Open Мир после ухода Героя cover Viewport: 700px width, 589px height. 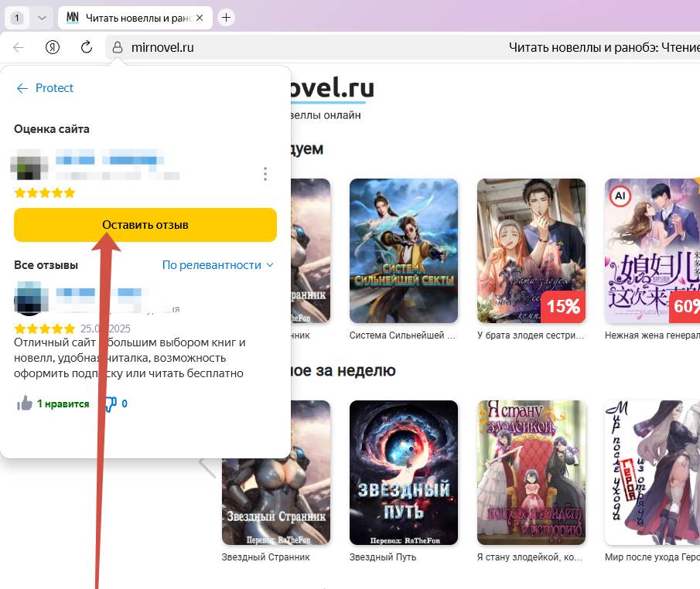pos(652,472)
